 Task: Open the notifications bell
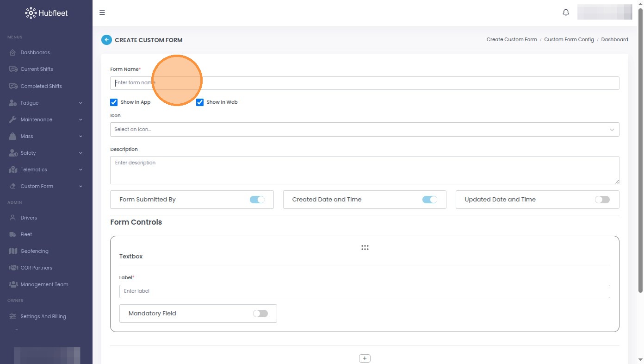point(566,13)
